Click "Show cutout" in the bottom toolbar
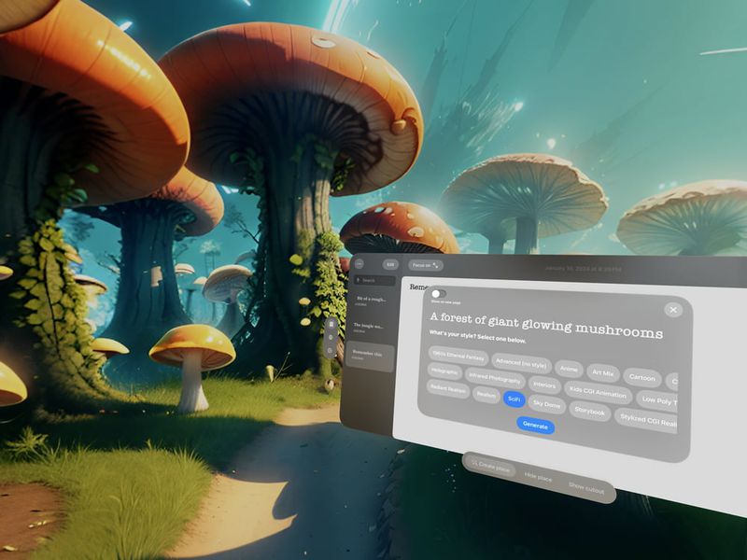The image size is (747, 560). coord(586,486)
